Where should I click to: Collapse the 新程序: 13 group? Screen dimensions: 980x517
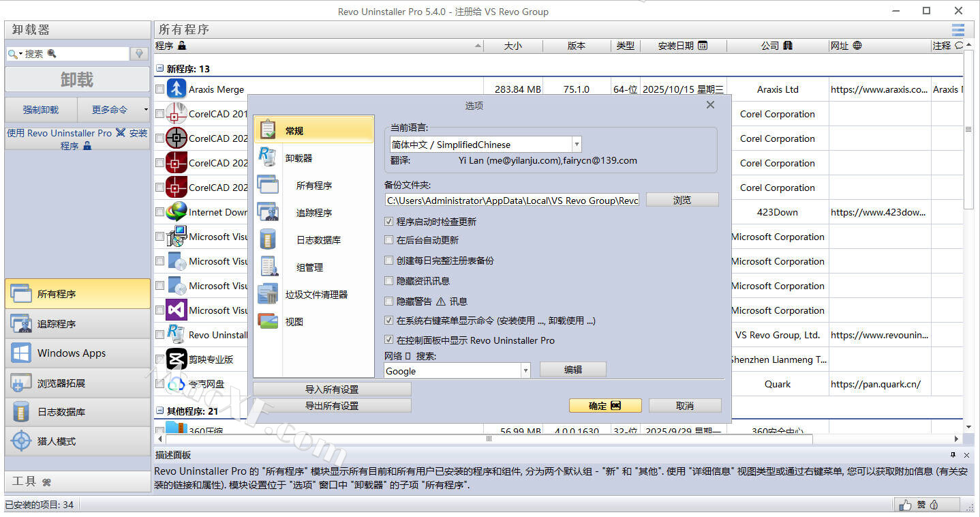(x=160, y=69)
